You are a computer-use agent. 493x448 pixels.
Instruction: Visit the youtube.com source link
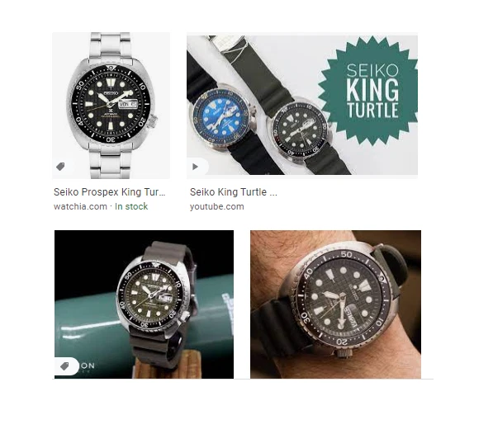216,206
